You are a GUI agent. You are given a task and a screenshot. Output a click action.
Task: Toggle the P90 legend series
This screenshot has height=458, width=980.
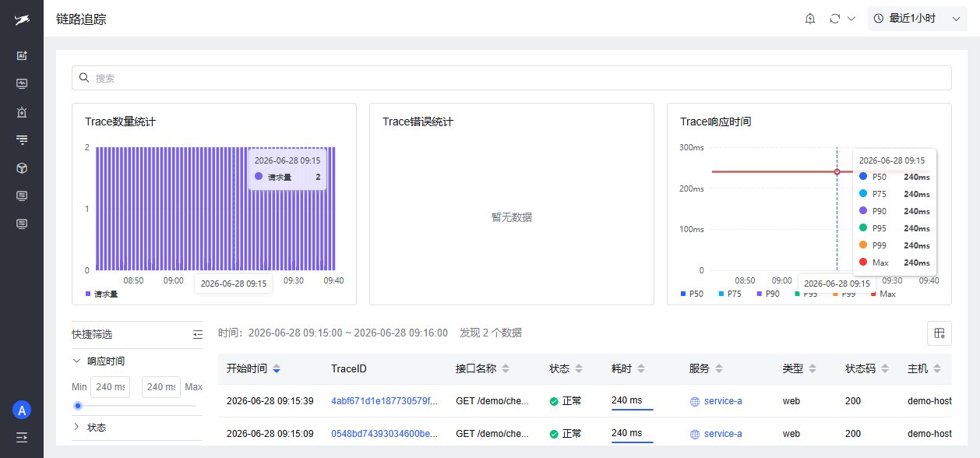[768, 294]
